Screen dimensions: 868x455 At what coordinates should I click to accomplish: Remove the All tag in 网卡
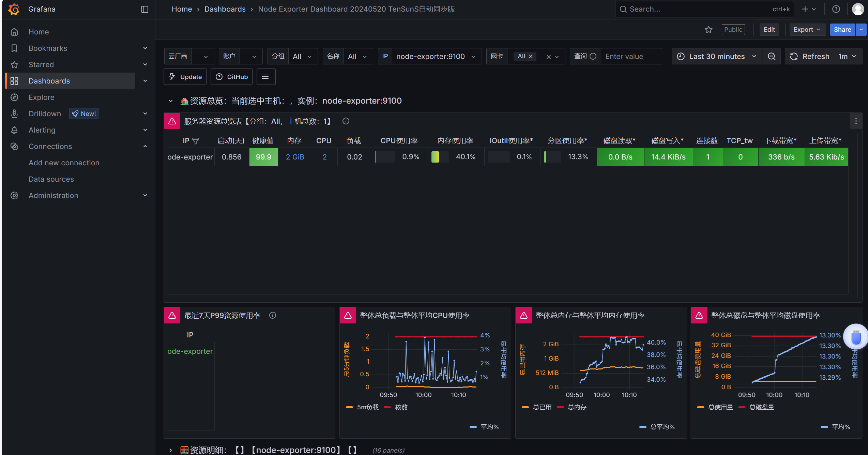click(531, 57)
